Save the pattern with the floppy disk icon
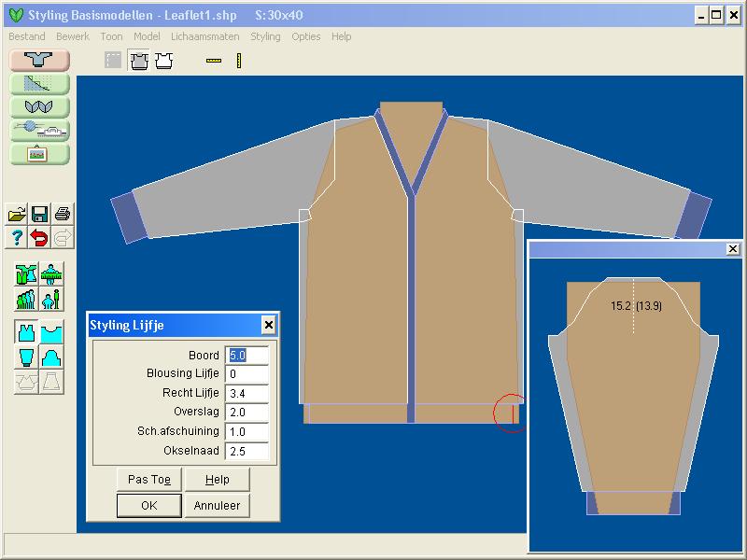 click(x=39, y=214)
